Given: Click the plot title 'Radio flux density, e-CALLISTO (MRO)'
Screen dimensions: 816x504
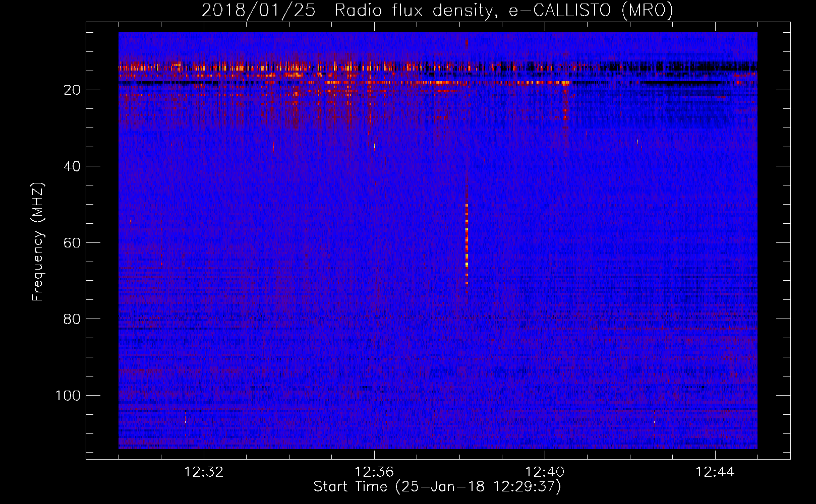Looking at the screenshot, I should click(503, 11).
